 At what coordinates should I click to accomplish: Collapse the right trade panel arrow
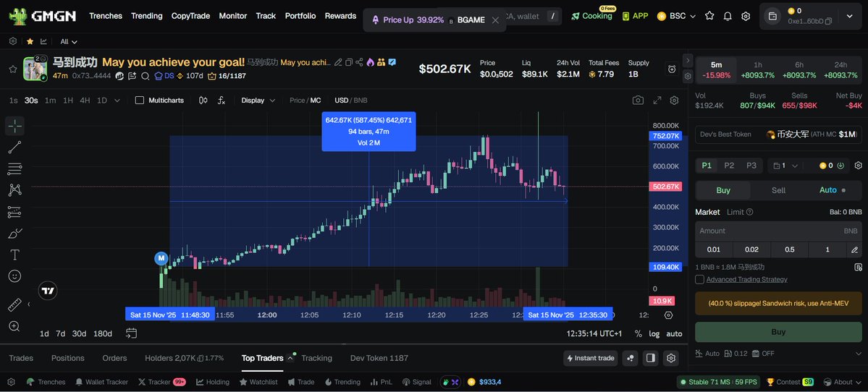[688, 60]
